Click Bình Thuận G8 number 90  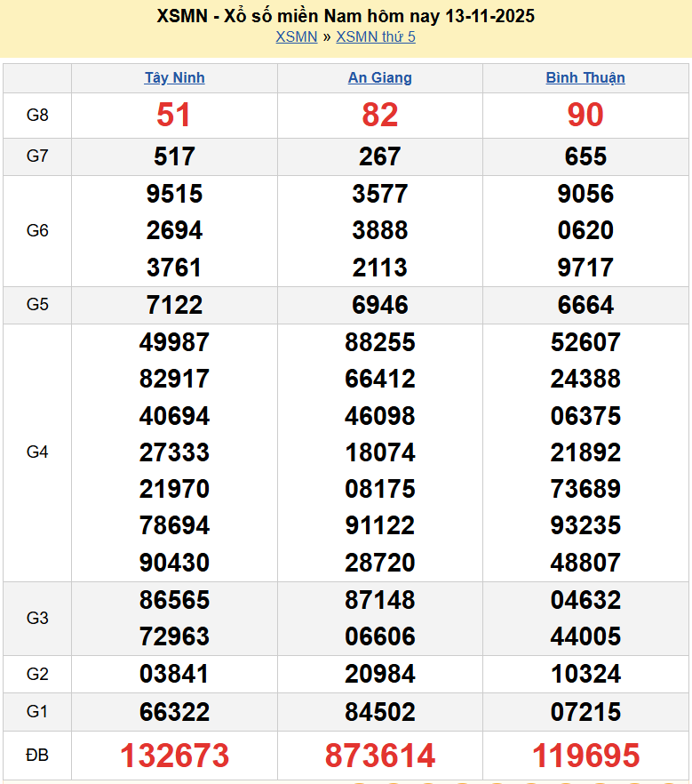[585, 115]
